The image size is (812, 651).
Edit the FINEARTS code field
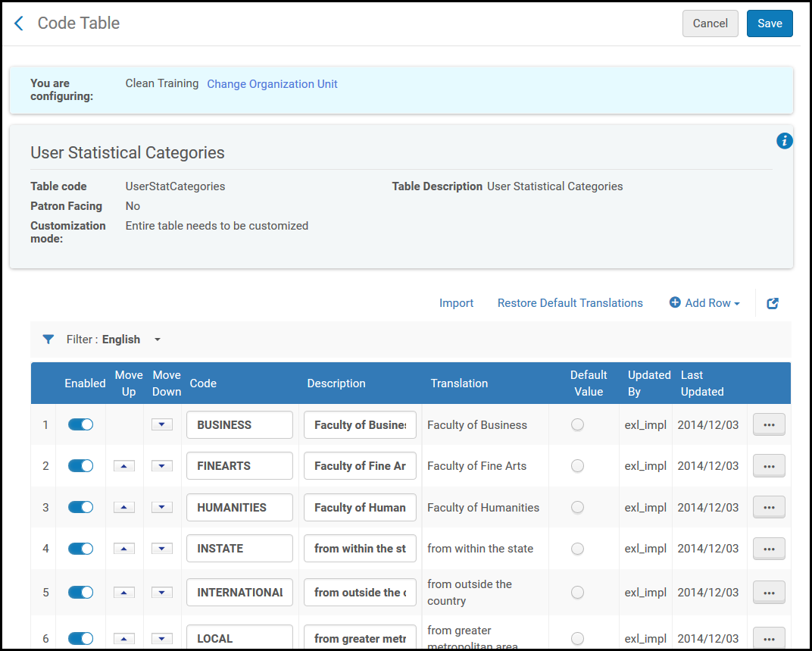point(240,466)
